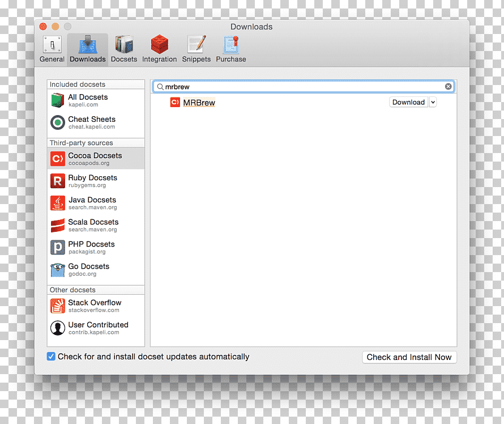Screen dimensions: 504x424
Task: Select the PHP Docsets source
Action: (x=96, y=247)
